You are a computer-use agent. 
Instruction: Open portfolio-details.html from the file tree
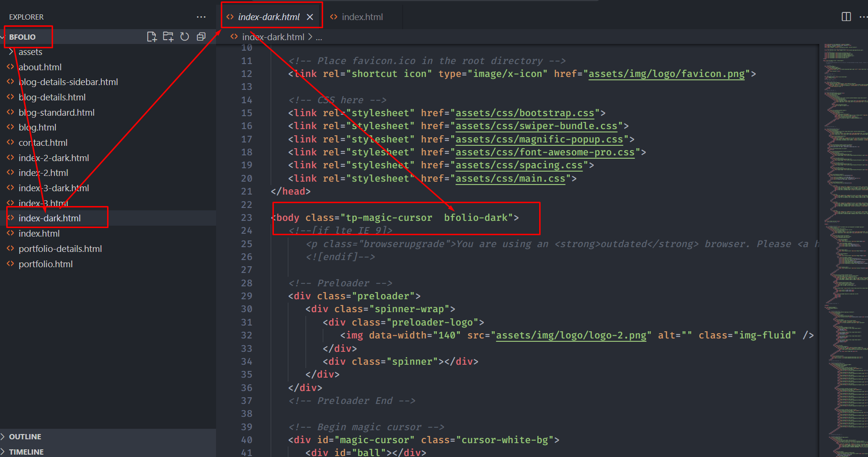pyautogui.click(x=60, y=249)
